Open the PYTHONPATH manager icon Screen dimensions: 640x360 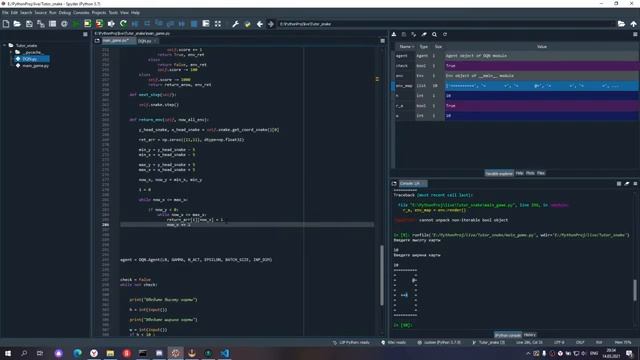click(247, 24)
